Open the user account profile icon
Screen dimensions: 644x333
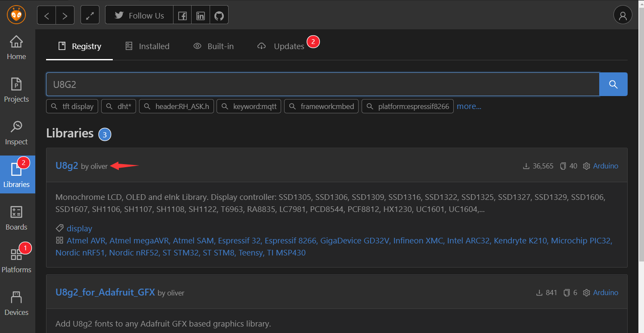(x=622, y=16)
